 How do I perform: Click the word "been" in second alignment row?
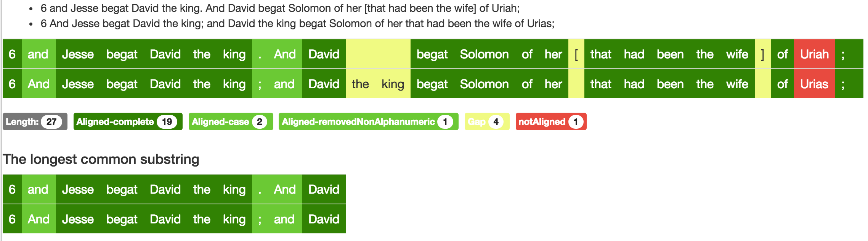[670, 84]
